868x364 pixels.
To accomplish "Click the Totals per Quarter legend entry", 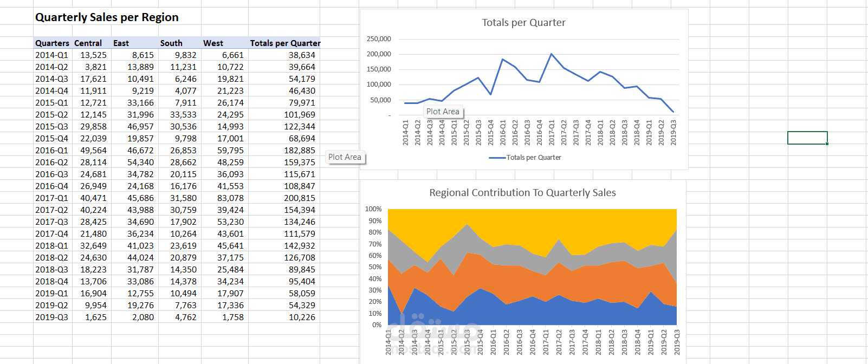I will click(x=525, y=158).
